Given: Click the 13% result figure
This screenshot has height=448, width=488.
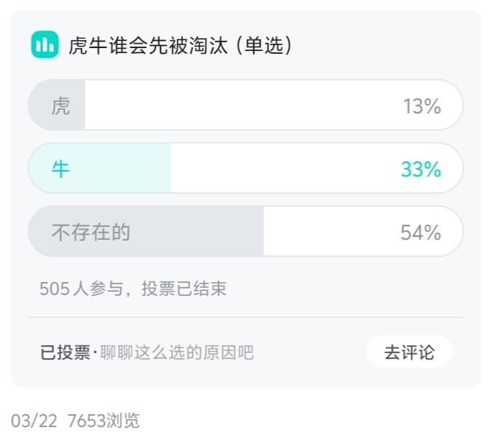Looking at the screenshot, I should [x=422, y=106].
